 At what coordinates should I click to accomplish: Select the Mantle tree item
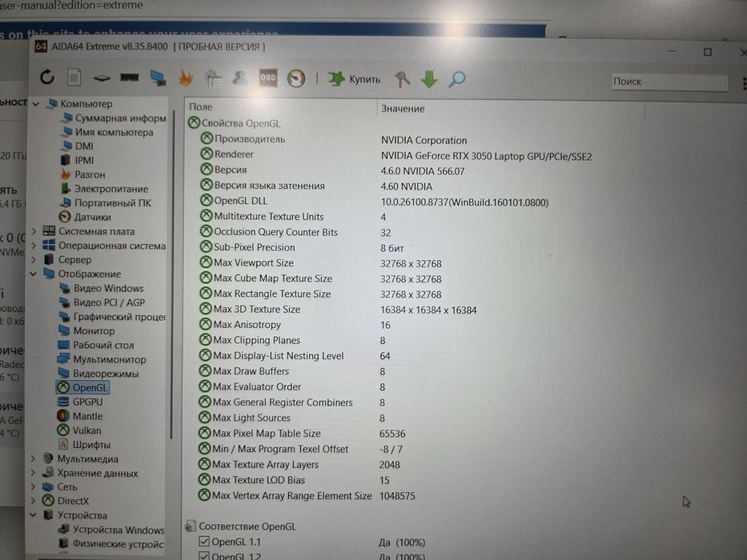[x=79, y=416]
